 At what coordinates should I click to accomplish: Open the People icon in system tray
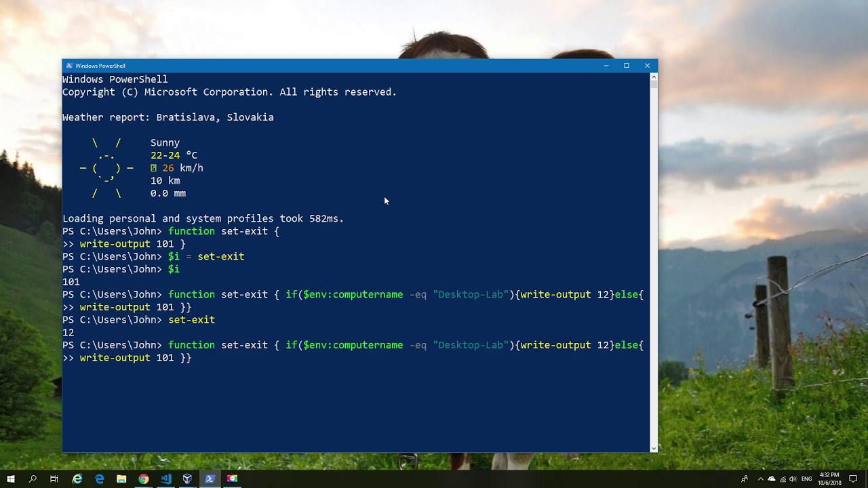click(x=745, y=479)
